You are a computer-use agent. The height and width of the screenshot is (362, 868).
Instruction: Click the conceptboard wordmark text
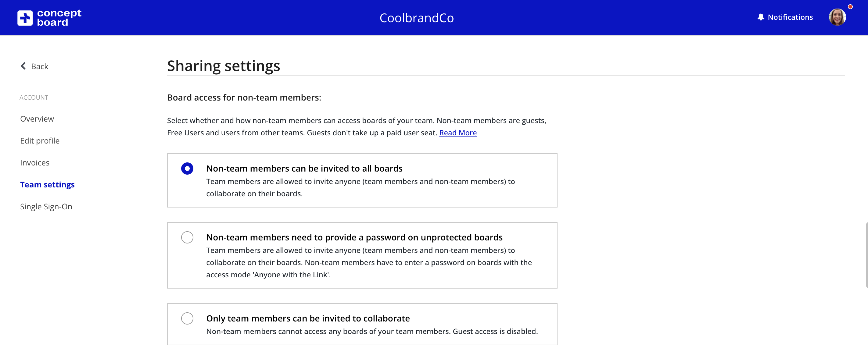(x=59, y=17)
